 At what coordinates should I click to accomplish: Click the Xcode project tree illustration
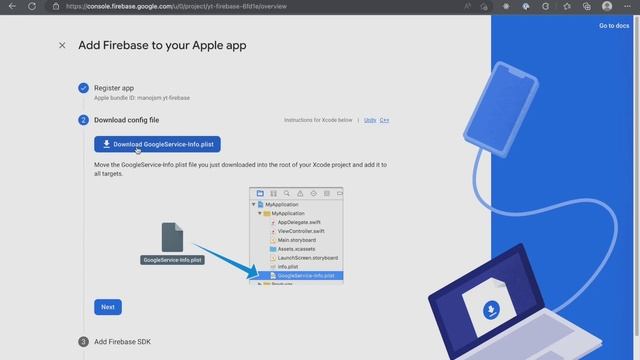[296, 236]
